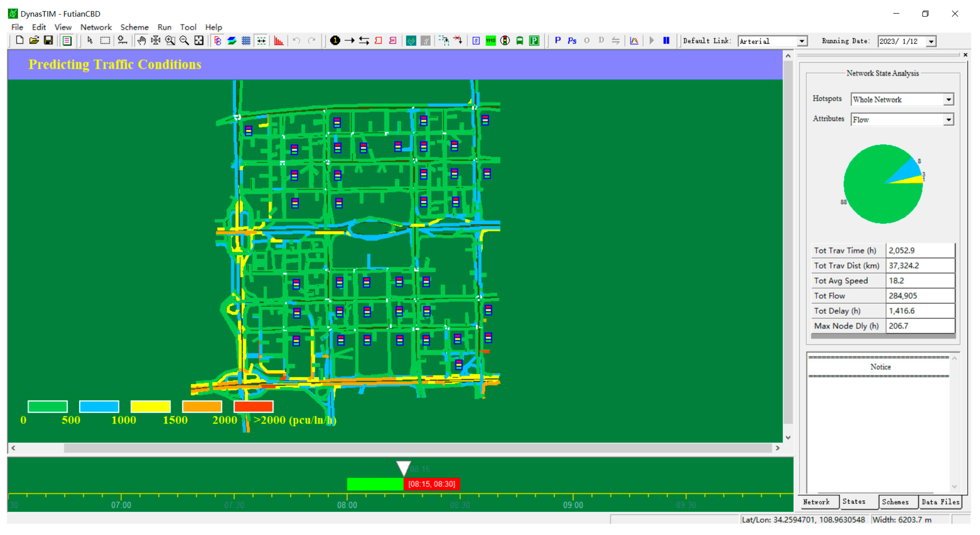
Task: Click the green bus icon
Action: click(x=519, y=40)
